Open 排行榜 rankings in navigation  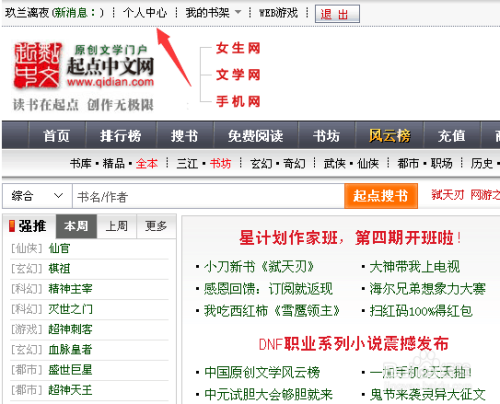[121, 136]
